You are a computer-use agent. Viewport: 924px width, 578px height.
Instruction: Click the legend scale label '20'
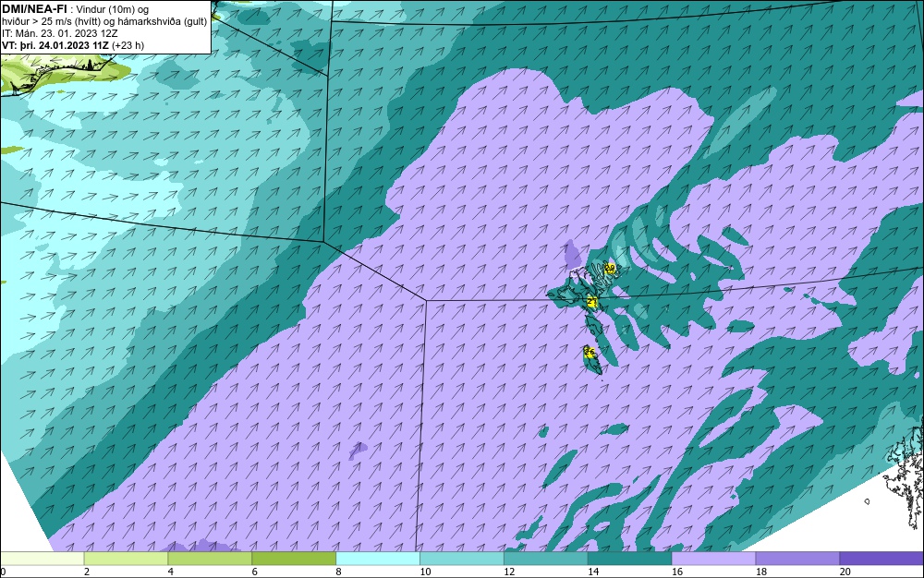click(x=845, y=572)
